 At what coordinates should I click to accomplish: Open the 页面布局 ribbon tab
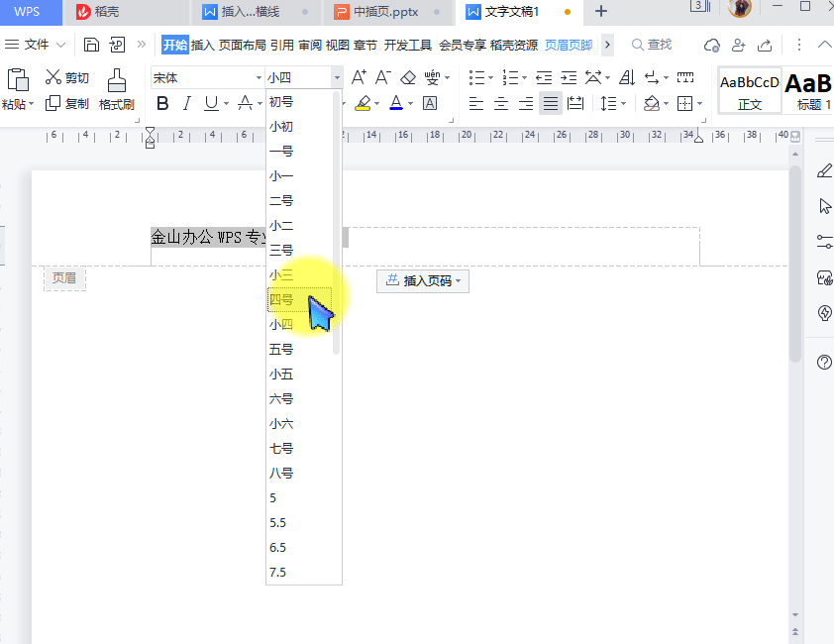coord(242,45)
